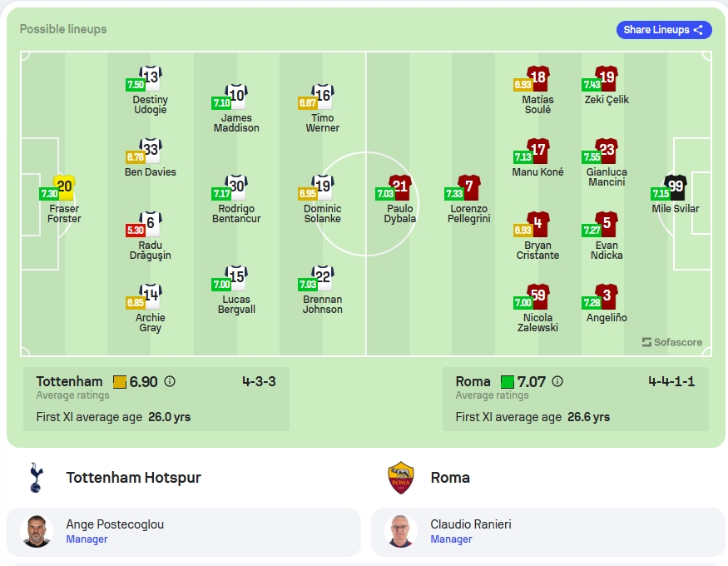Open Claudio Ranieri manager photo
The image size is (728, 566).
point(401,531)
